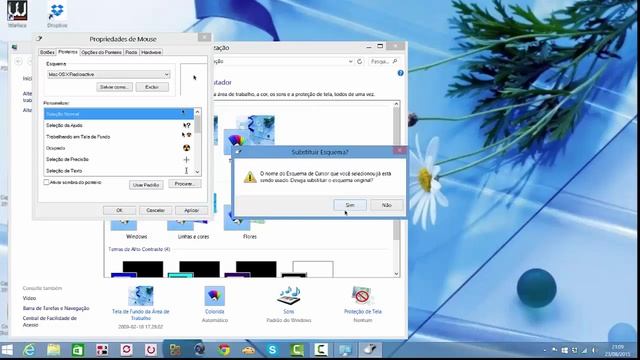
Task: Open the Tela de Fundo wallpaper icon
Action: point(141,296)
